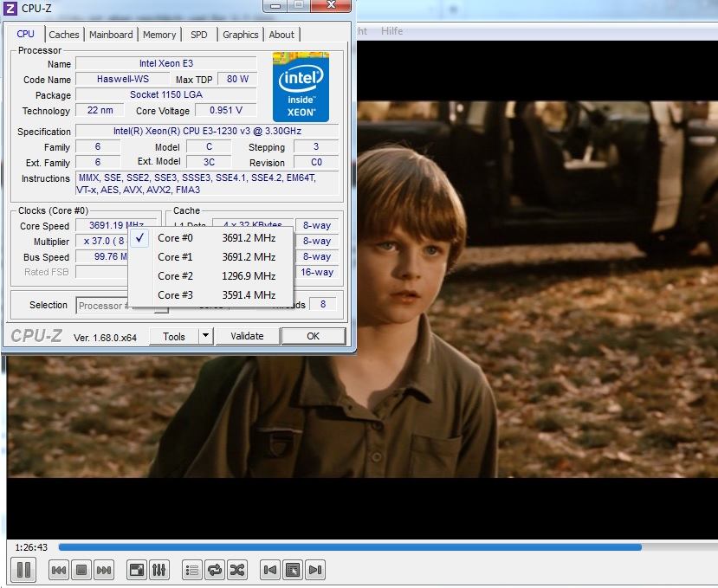718x588 pixels.
Task: Click the Revision value C0
Action: [x=316, y=162]
